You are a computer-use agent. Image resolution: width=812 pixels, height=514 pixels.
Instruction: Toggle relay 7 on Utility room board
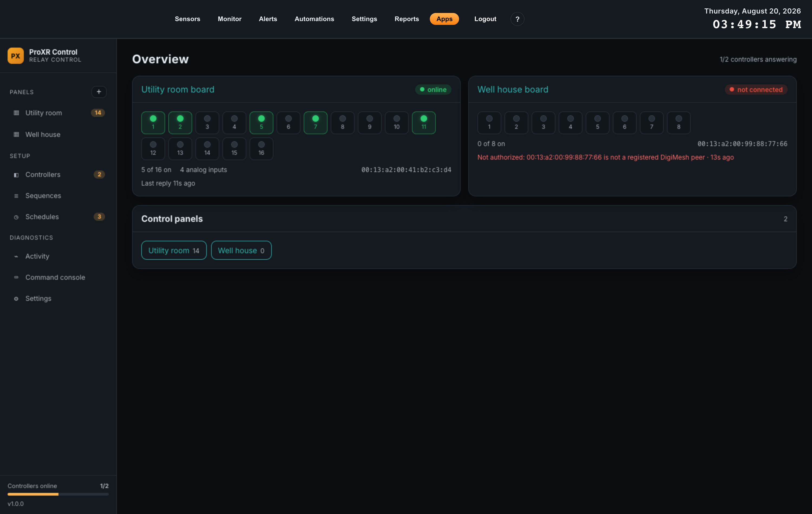point(316,123)
